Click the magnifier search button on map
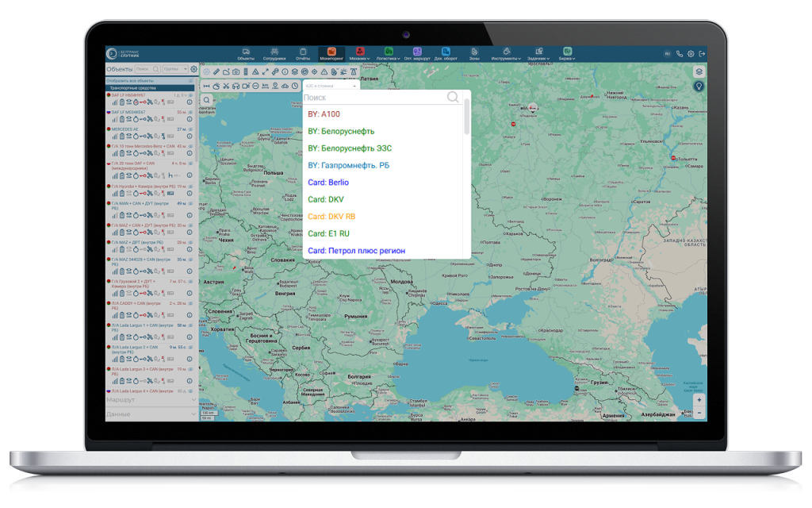The height and width of the screenshot is (508, 812). pyautogui.click(x=206, y=100)
